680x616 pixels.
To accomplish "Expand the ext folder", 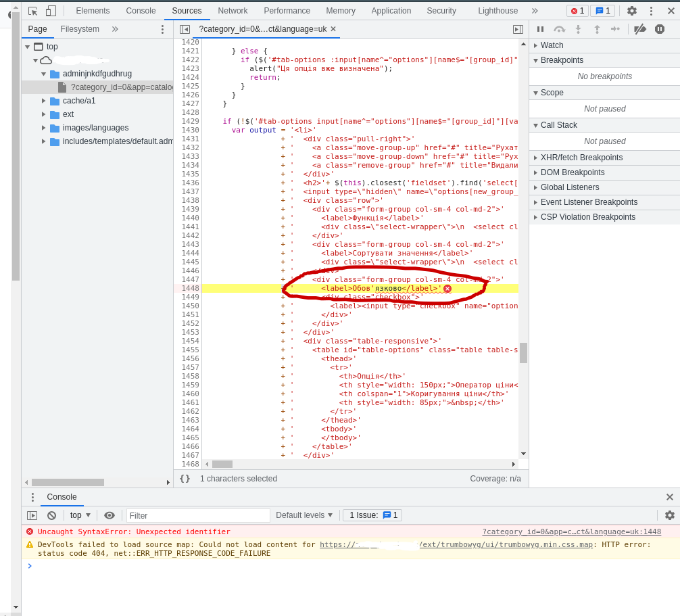I will [43, 114].
